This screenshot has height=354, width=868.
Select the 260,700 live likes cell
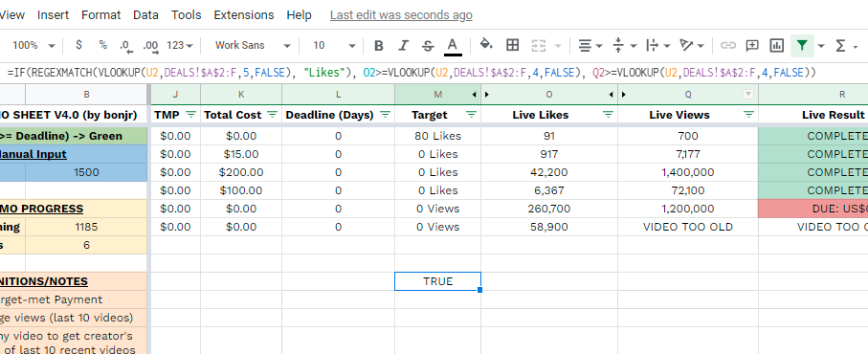[x=549, y=209]
